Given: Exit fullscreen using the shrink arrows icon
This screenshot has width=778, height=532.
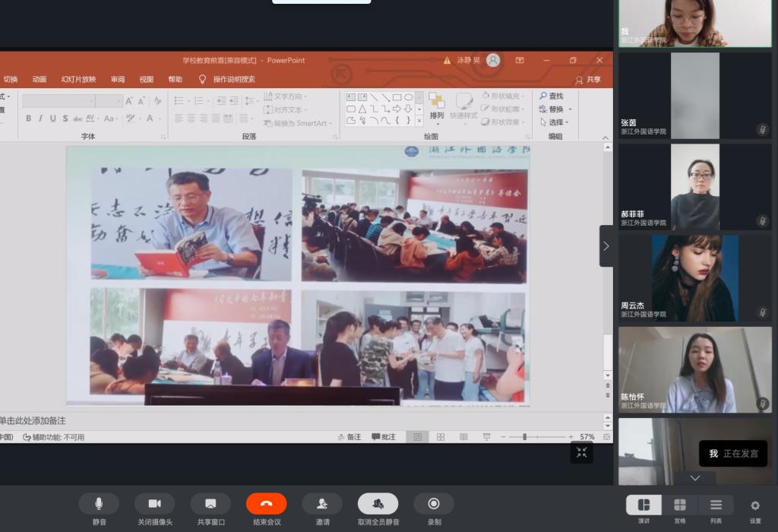Looking at the screenshot, I should 582,453.
